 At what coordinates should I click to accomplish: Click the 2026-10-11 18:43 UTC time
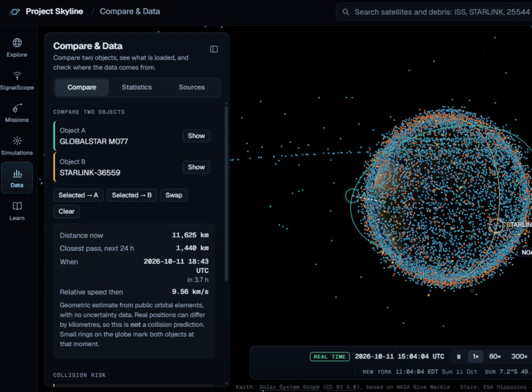pyautogui.click(x=176, y=265)
